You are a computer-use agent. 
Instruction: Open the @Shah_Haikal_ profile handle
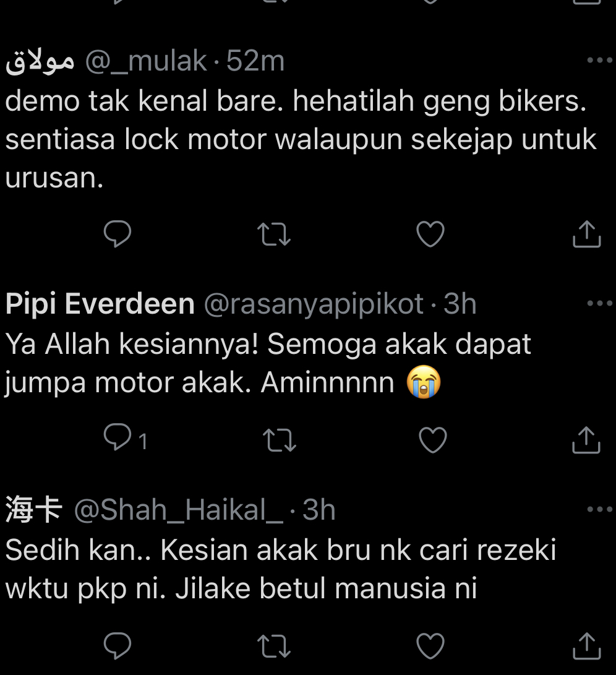coord(179,510)
